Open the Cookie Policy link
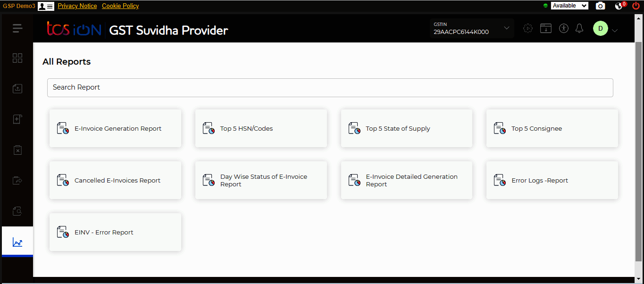The width and height of the screenshot is (644, 284). point(120,6)
